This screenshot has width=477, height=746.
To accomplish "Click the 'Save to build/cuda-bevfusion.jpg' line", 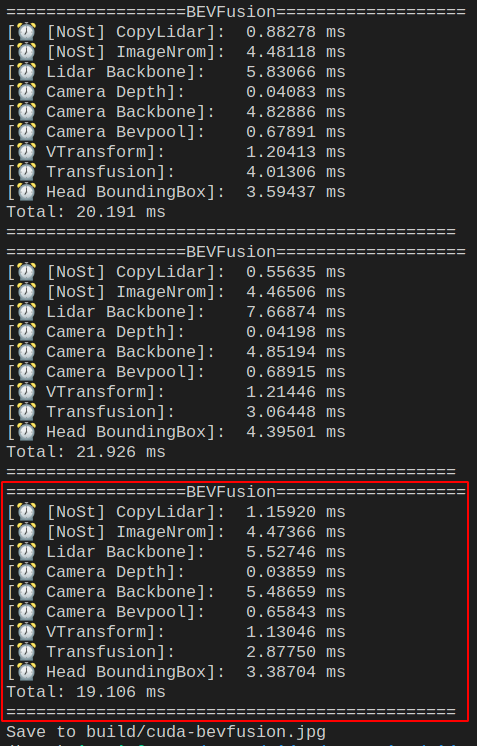I will click(x=166, y=732).
